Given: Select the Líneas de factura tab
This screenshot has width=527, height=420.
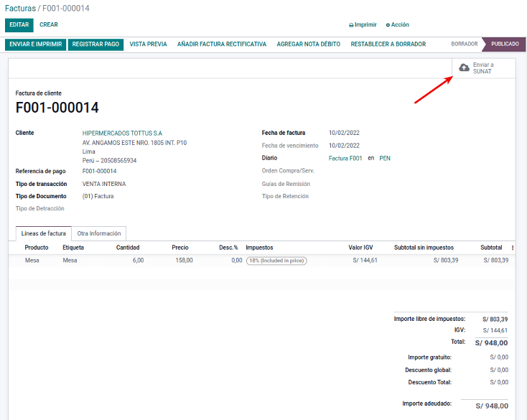Looking at the screenshot, I should click(44, 233).
